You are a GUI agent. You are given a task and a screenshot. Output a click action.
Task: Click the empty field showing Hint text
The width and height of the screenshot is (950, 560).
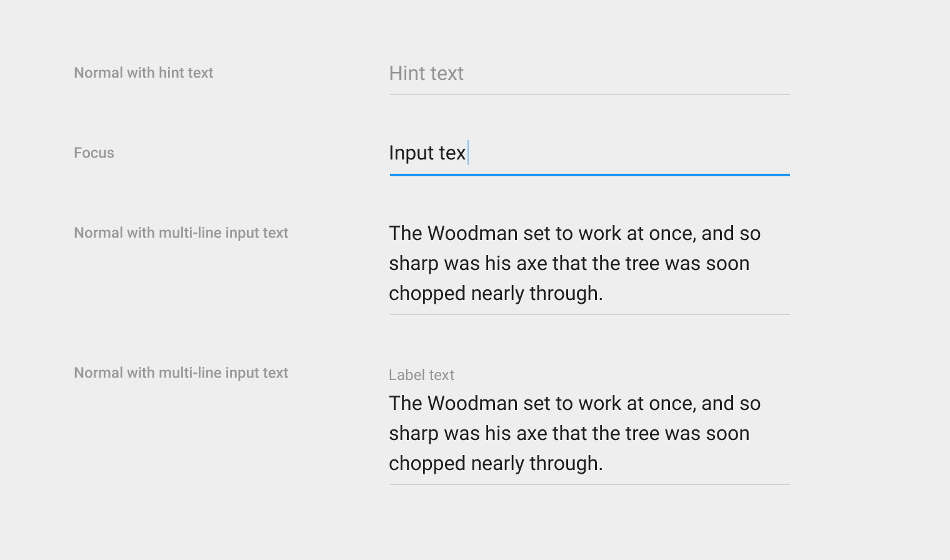[587, 73]
